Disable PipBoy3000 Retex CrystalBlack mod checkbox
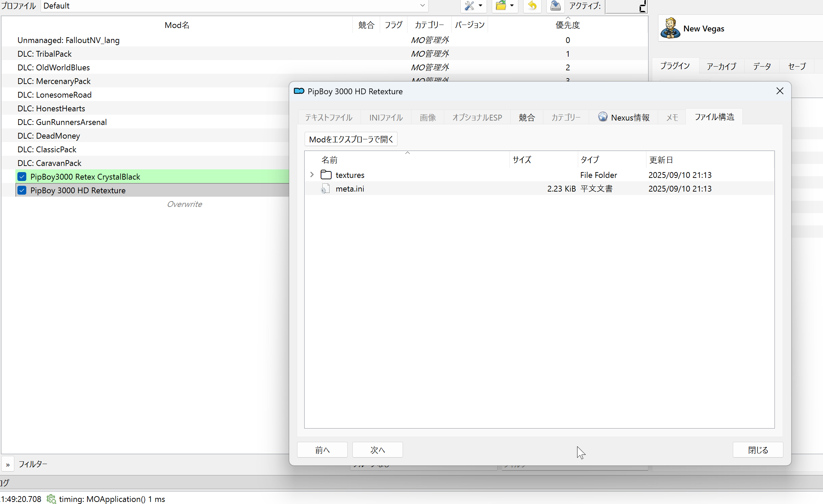Image resolution: width=823 pixels, height=504 pixels. (x=22, y=177)
